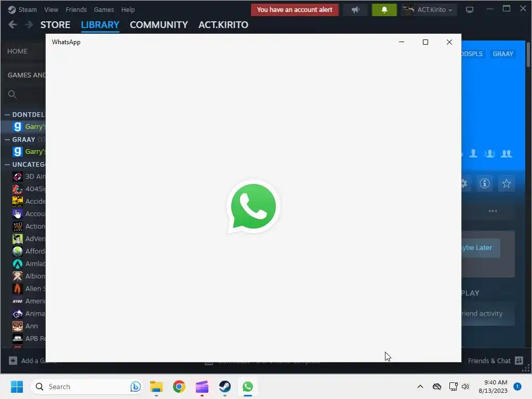Open the Alien Swarm game icon
This screenshot has height=399, width=532.
pos(17,289)
